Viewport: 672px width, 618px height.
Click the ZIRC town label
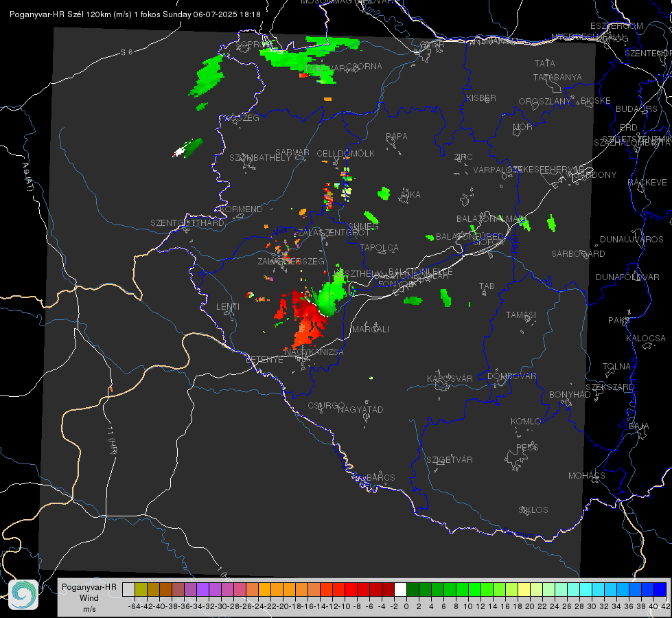(x=463, y=157)
